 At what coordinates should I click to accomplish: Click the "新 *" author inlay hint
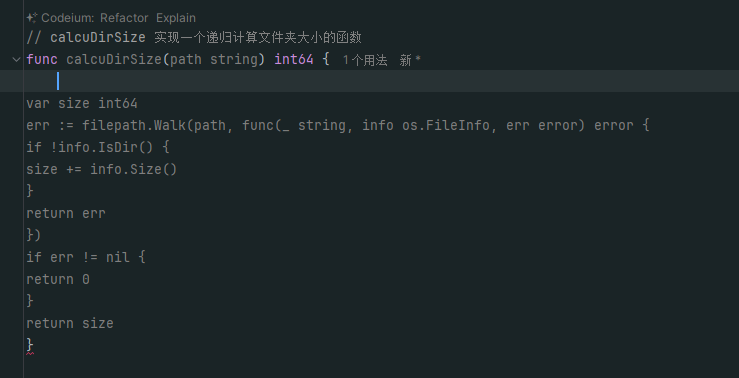[x=410, y=60]
